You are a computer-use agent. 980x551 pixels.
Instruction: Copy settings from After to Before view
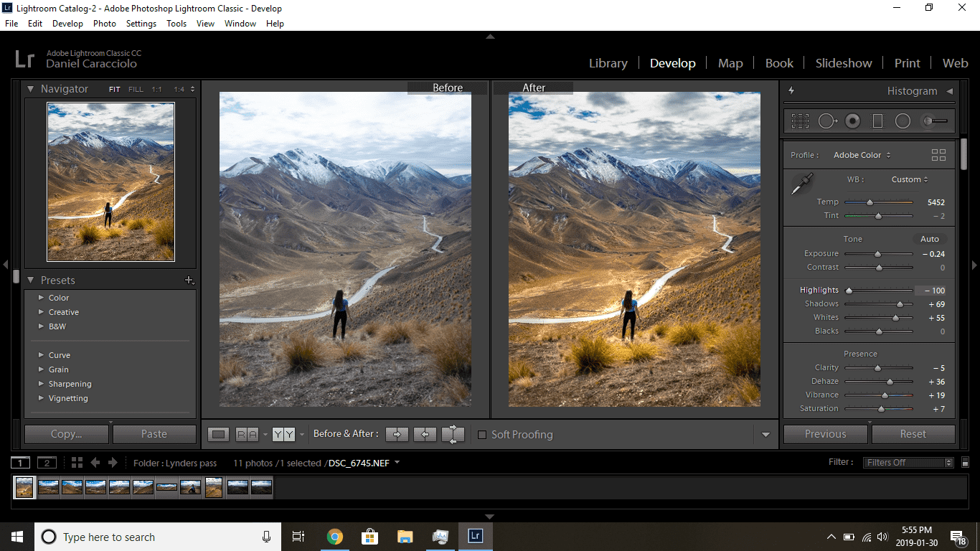click(425, 434)
